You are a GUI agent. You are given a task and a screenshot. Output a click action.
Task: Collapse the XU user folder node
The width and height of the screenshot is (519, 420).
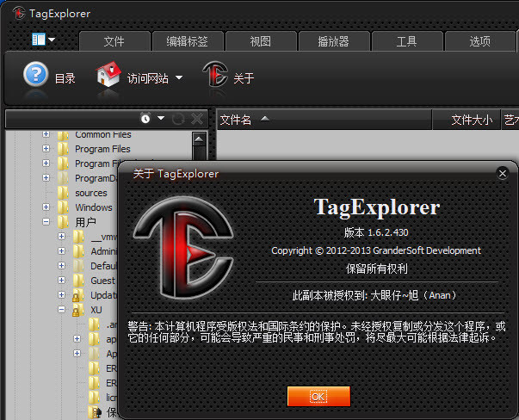point(62,310)
